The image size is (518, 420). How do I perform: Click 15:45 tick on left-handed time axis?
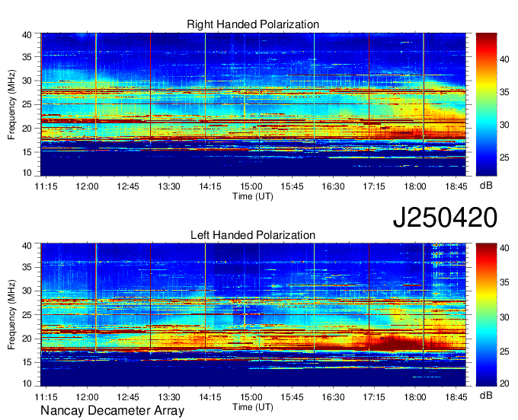292,397
